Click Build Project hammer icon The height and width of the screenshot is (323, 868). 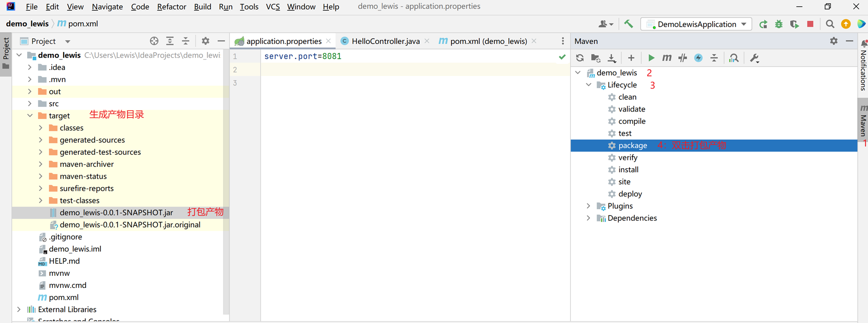pos(628,24)
